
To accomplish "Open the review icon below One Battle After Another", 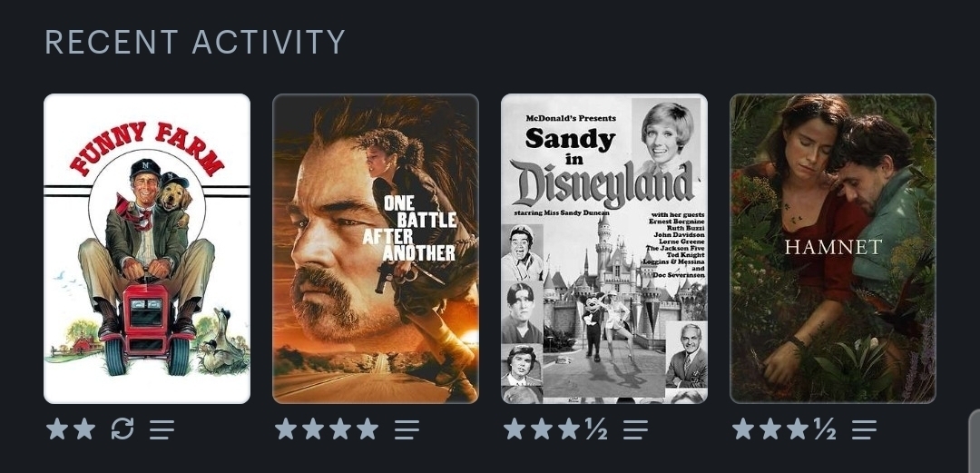I will pos(407,429).
